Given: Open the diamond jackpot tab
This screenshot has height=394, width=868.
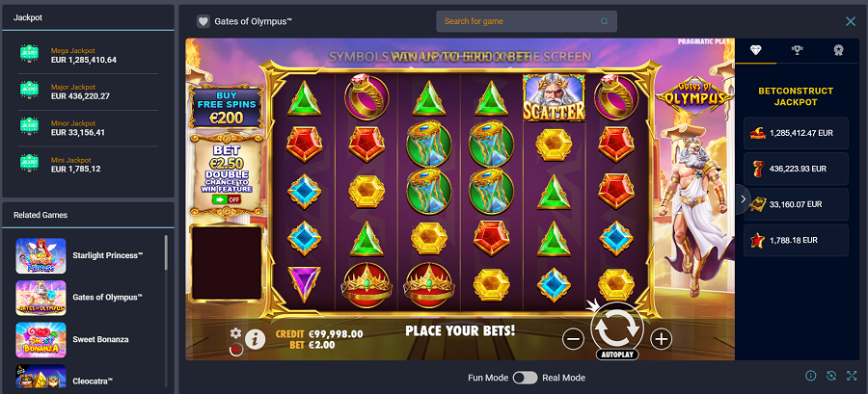Looking at the screenshot, I should (x=755, y=50).
